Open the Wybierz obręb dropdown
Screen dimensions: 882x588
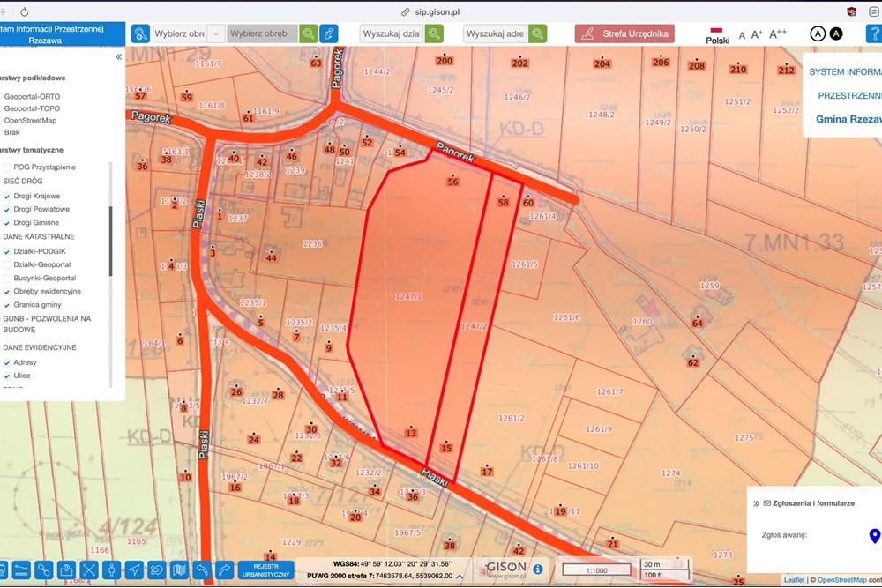[x=262, y=33]
